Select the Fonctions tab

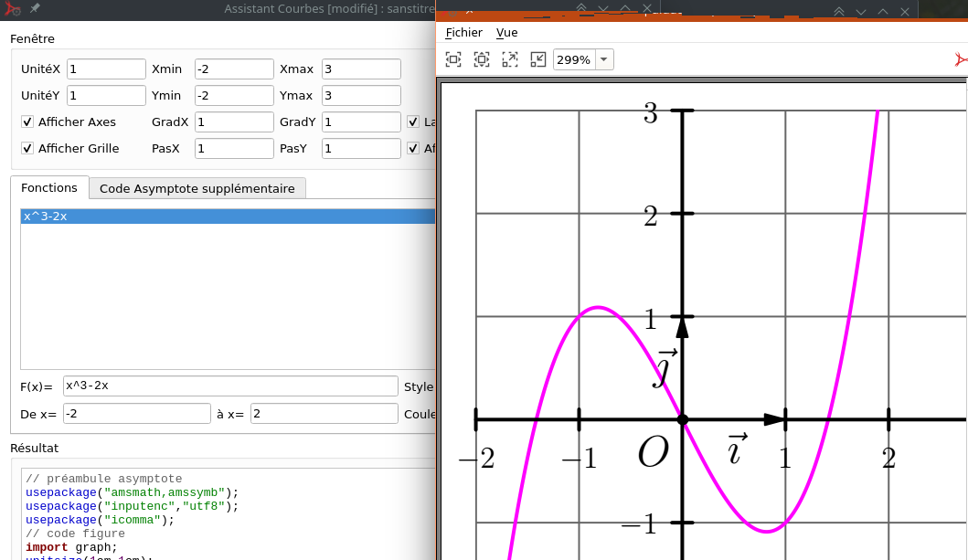click(x=49, y=187)
